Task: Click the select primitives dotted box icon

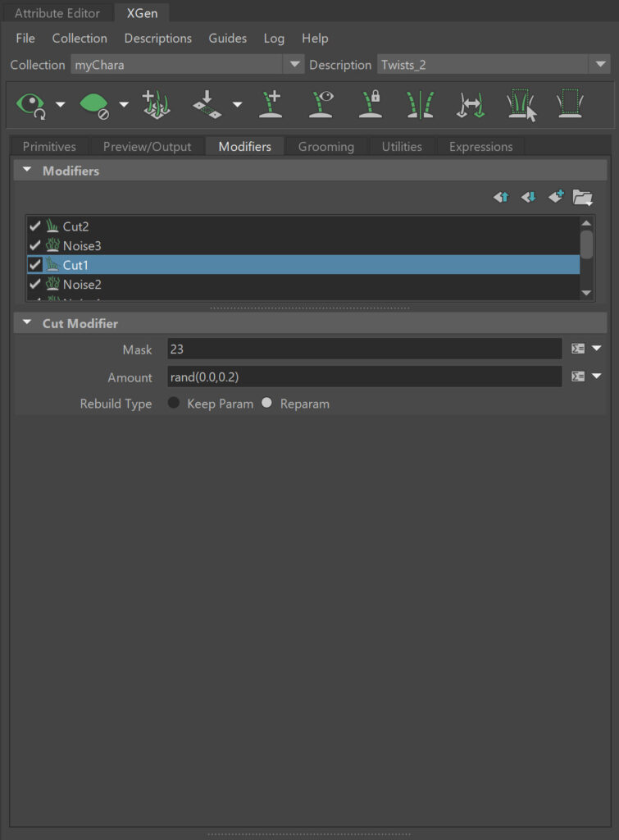Action: pyautogui.click(x=570, y=104)
